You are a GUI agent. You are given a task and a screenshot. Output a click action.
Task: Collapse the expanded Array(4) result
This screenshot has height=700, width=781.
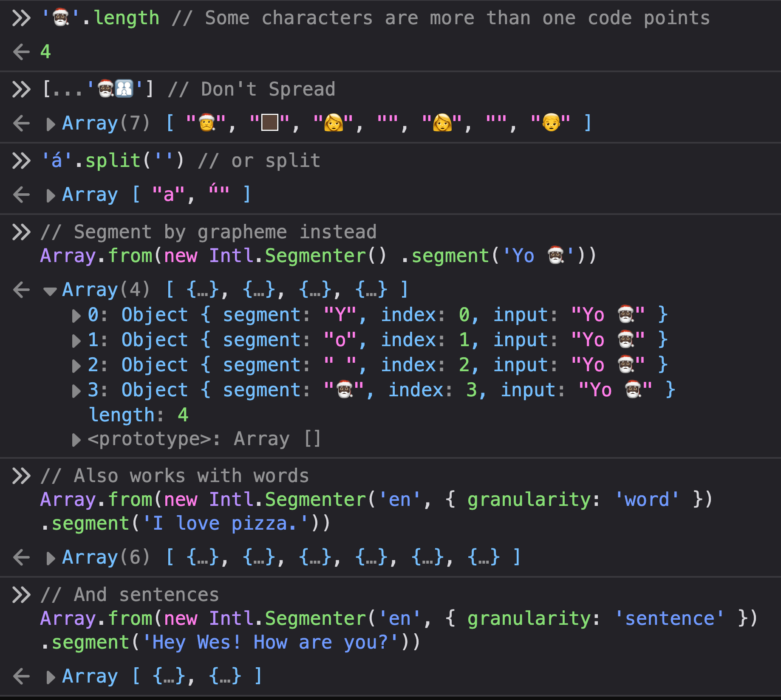[x=50, y=291]
